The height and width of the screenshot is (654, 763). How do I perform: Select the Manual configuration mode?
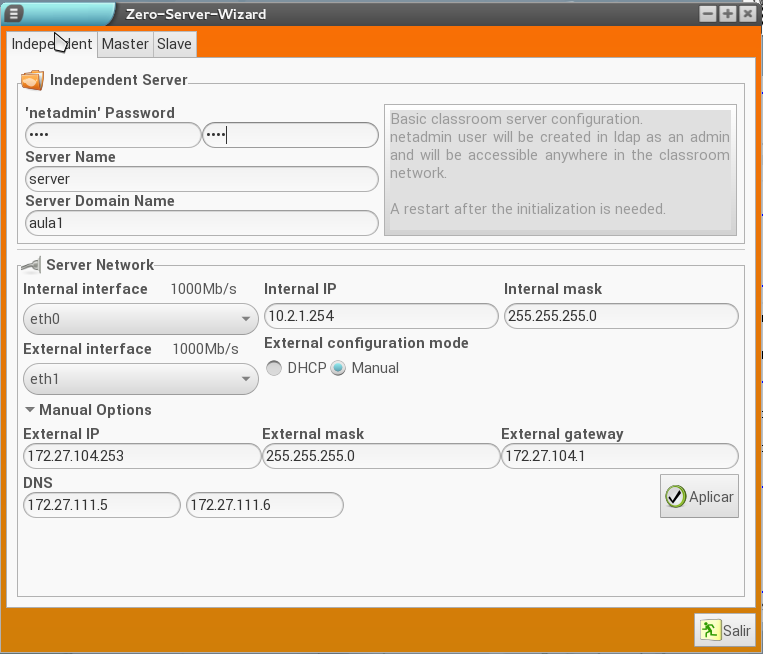pyautogui.click(x=338, y=368)
